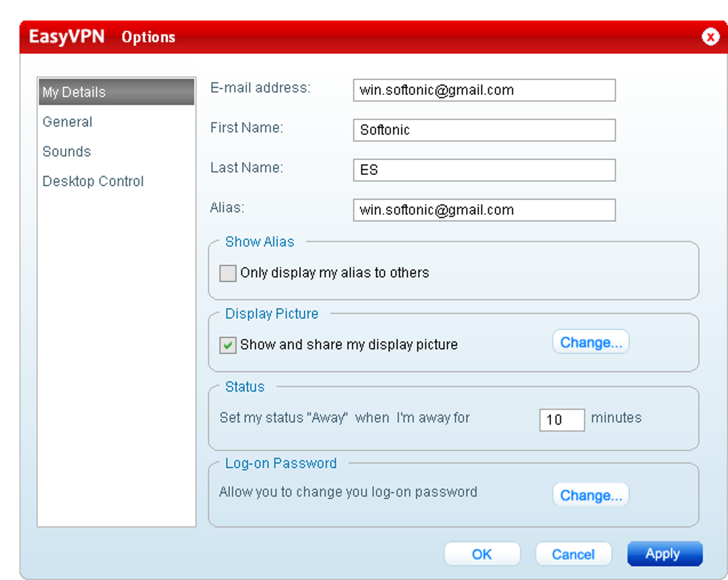
Task: Click the 'E-mail address:' label
Action: [x=261, y=88]
